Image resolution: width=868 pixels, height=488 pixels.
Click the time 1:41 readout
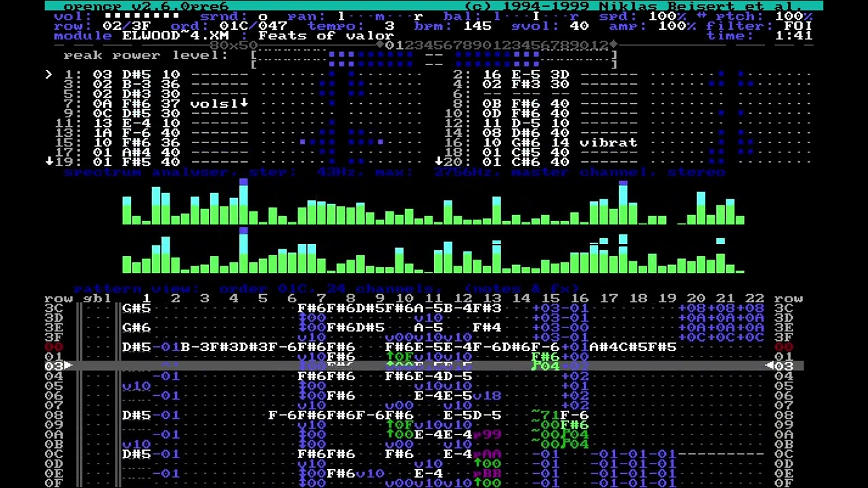coord(793,36)
